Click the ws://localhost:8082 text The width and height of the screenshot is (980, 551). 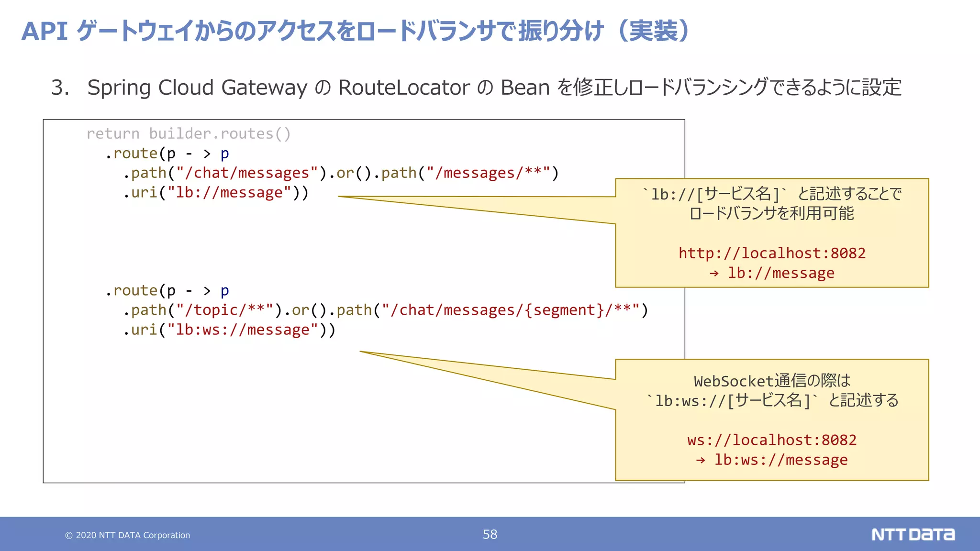coord(772,440)
